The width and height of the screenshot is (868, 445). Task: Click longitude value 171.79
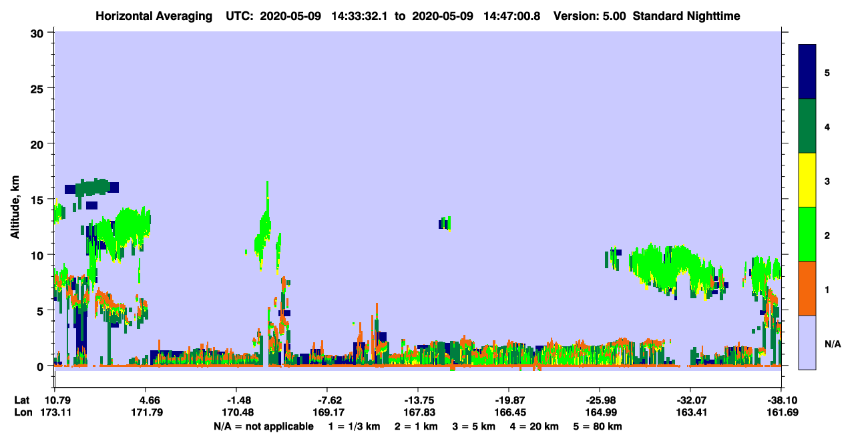[x=147, y=413]
